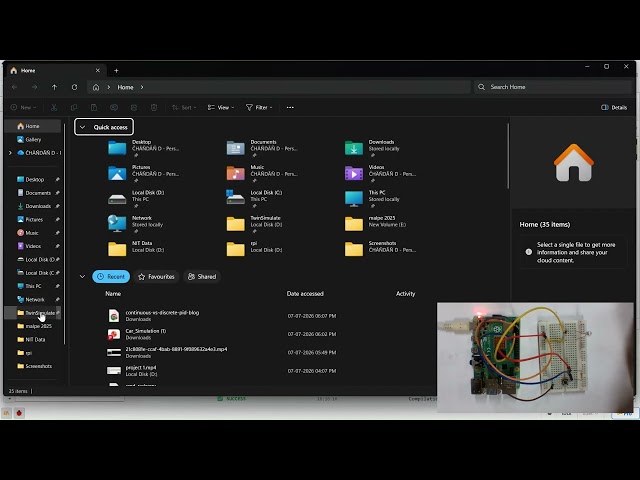
Task: Select Home in navigation pane
Action: [x=33, y=126]
